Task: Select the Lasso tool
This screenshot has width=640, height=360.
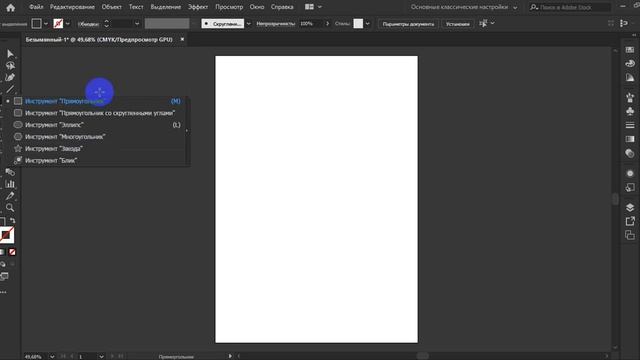Action: [x=10, y=66]
